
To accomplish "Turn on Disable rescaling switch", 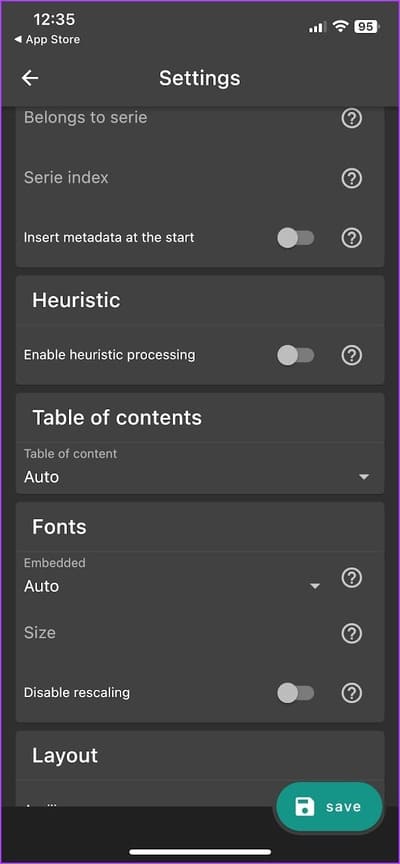I will click(295, 693).
